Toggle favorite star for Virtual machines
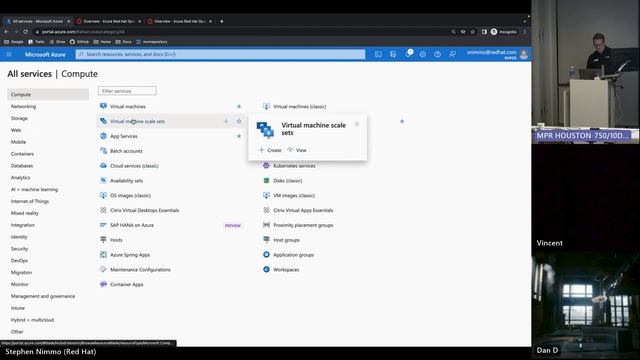 (239, 107)
